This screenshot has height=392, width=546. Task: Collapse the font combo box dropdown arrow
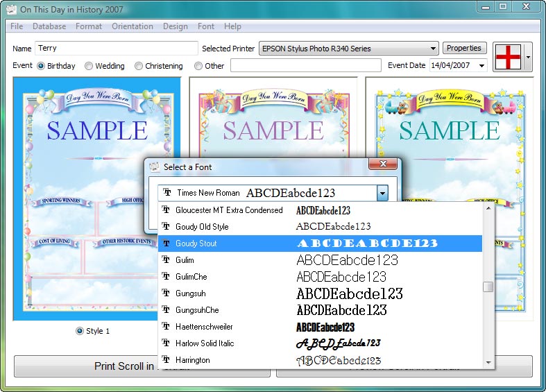(x=382, y=193)
